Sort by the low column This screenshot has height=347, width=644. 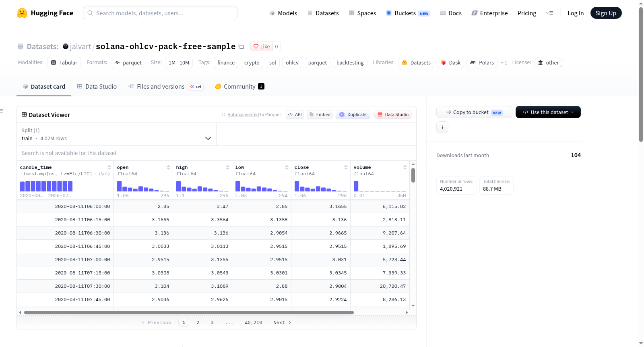(287, 167)
